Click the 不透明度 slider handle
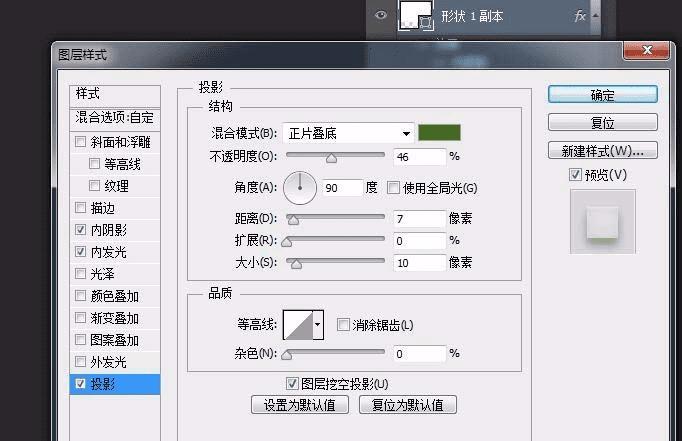This screenshot has height=441, width=682. point(331,158)
